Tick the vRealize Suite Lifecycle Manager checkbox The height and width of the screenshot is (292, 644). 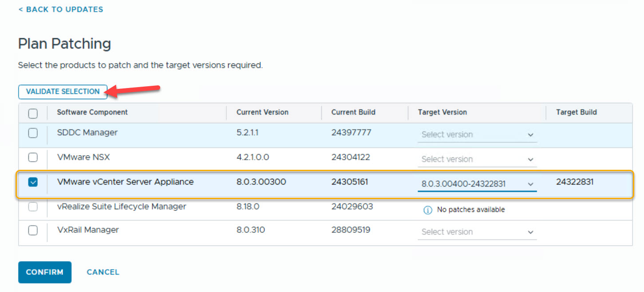click(33, 207)
